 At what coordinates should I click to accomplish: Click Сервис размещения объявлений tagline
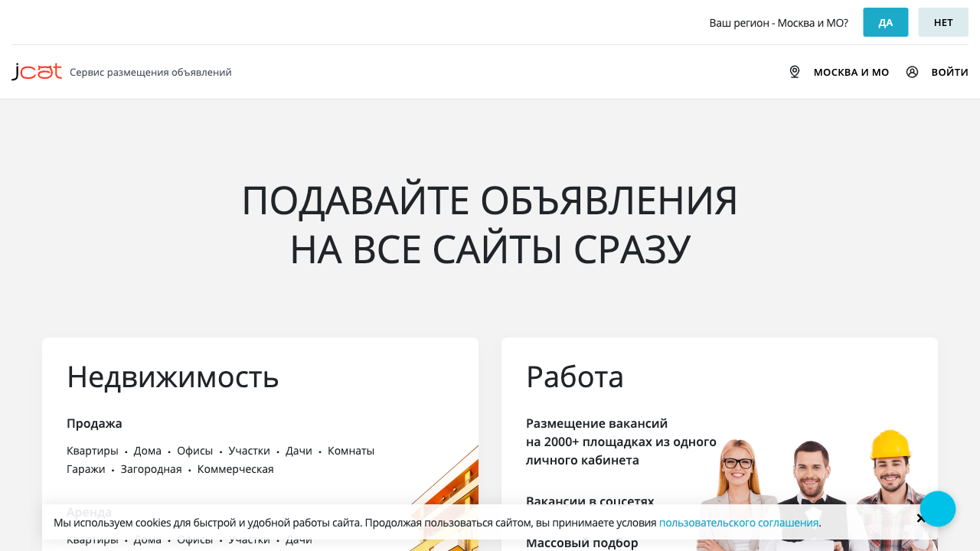click(x=151, y=72)
